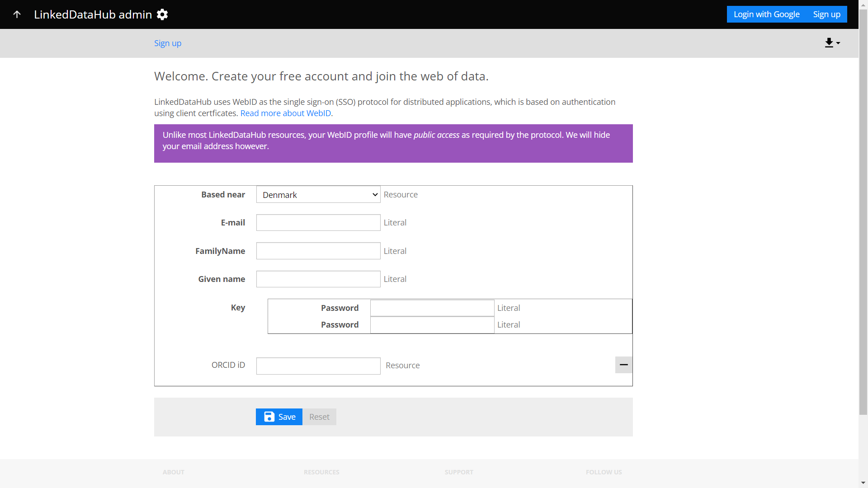Image resolution: width=868 pixels, height=488 pixels.
Task: Click the save disk icon on Save button
Action: pos(269,417)
